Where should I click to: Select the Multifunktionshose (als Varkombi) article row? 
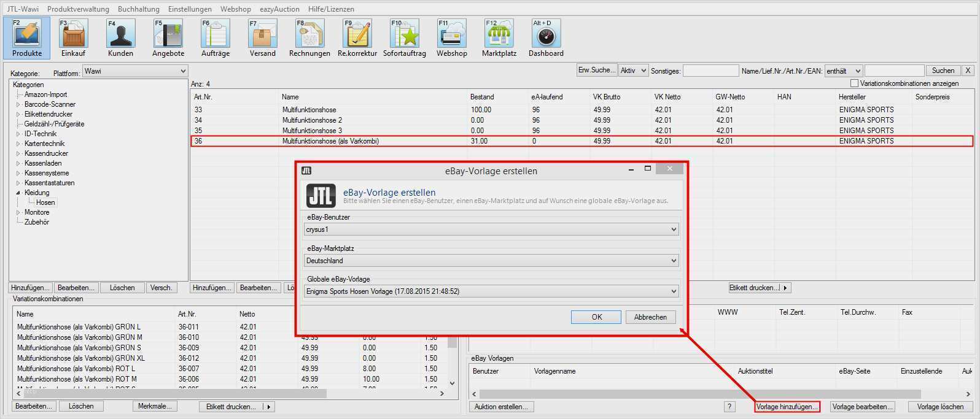(581, 141)
